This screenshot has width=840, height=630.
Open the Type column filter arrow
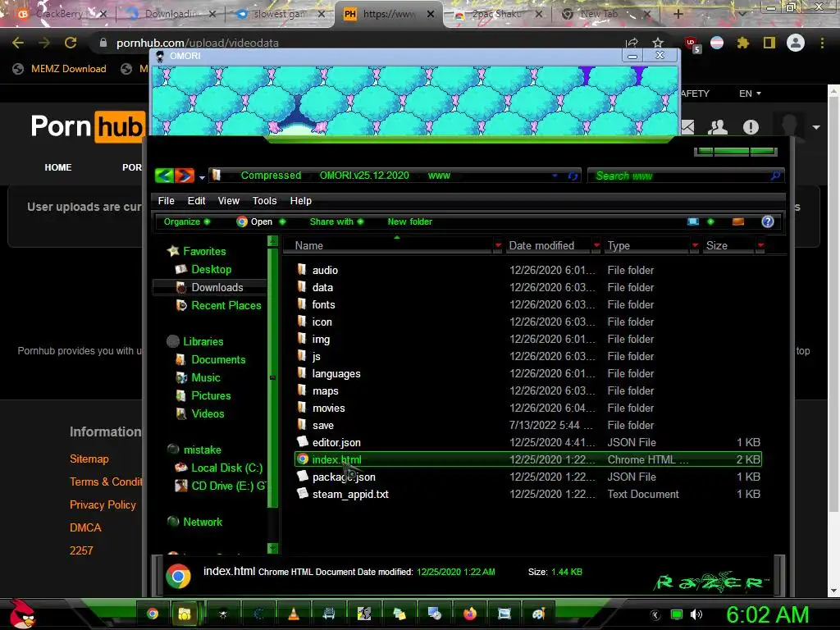(695, 245)
